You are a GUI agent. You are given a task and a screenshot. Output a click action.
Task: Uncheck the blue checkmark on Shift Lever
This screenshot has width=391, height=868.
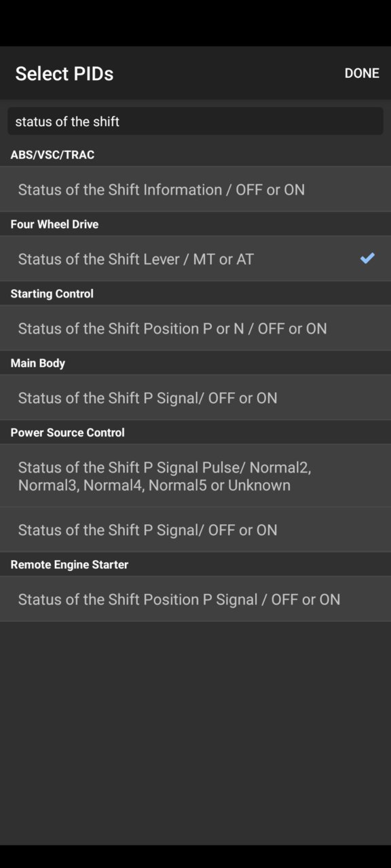point(367,258)
